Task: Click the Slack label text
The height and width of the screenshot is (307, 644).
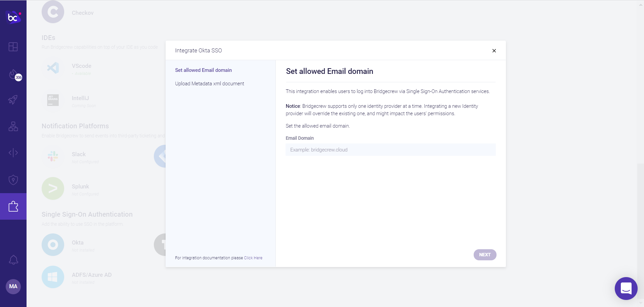Action: click(x=79, y=154)
